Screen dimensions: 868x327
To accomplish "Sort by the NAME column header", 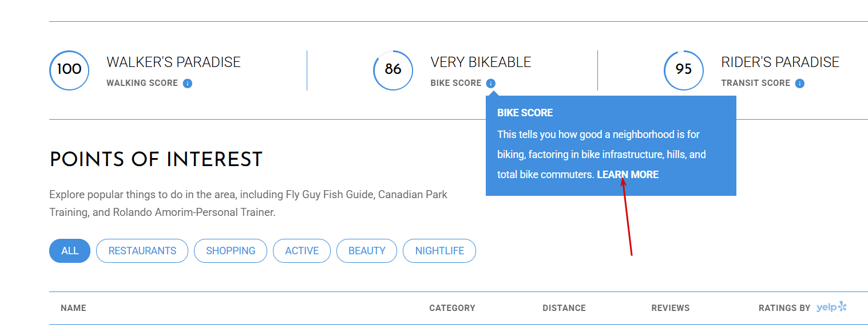I will 73,308.
